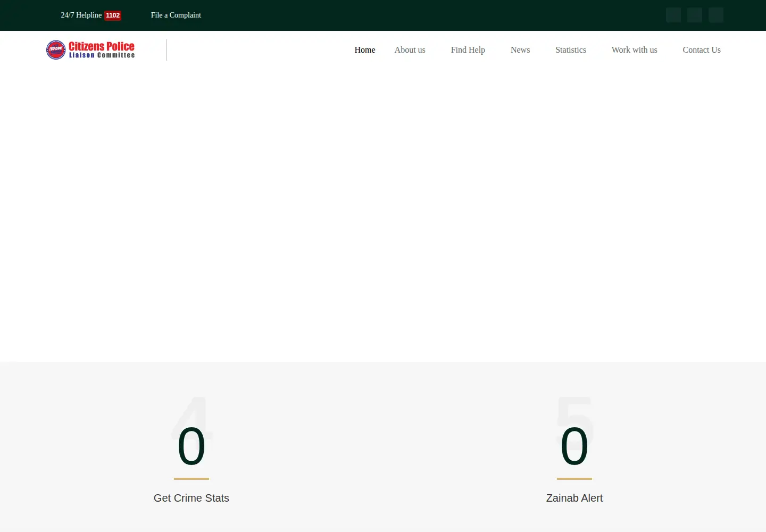Click the File a Complaint link
766x532 pixels.
pyautogui.click(x=176, y=15)
